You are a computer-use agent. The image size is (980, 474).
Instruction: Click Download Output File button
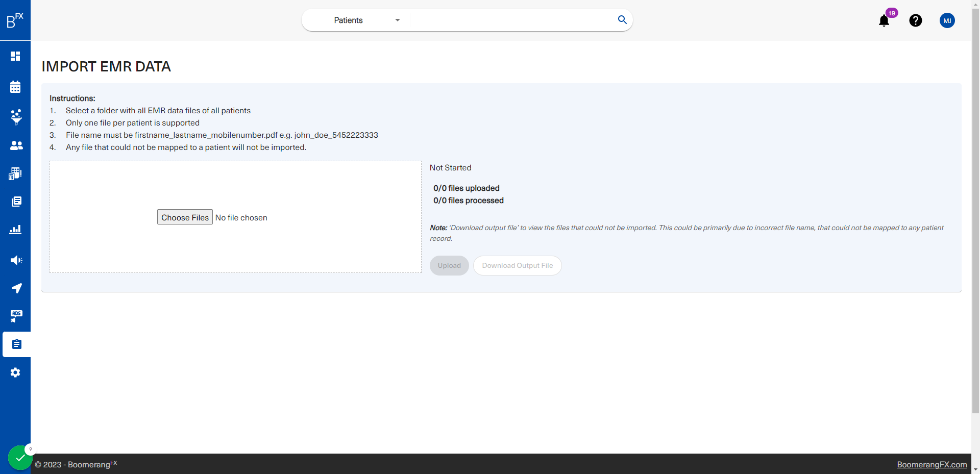[x=518, y=265]
